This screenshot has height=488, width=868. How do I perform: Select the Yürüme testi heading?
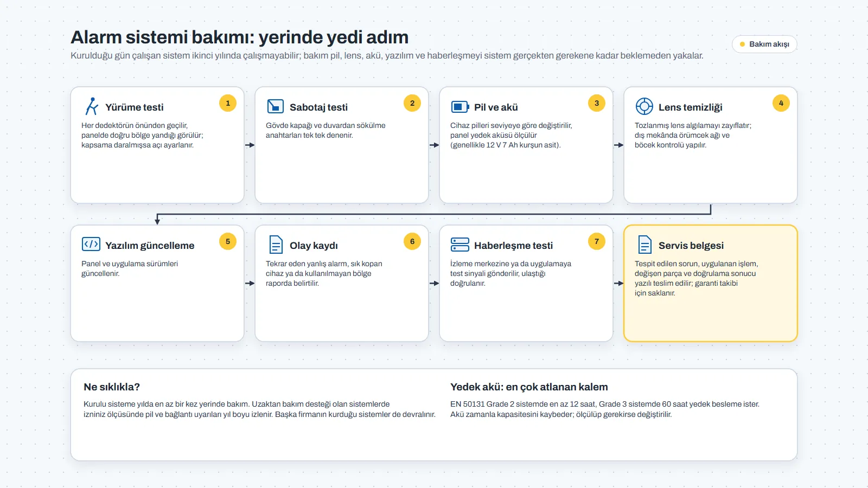pos(134,107)
